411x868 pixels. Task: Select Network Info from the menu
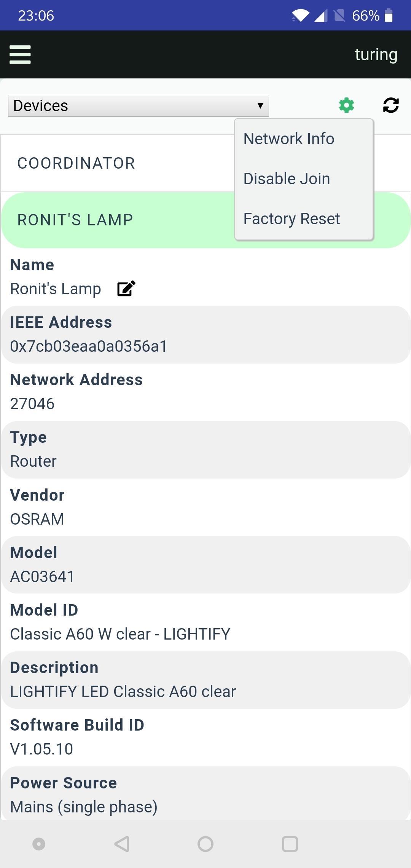(x=289, y=139)
